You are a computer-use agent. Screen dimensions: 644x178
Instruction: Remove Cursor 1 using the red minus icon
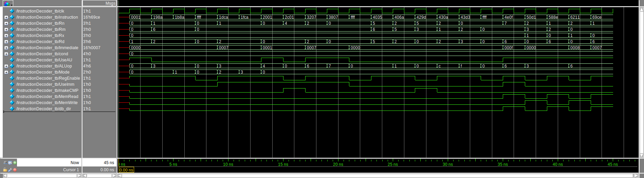pyautogui.click(x=15, y=170)
